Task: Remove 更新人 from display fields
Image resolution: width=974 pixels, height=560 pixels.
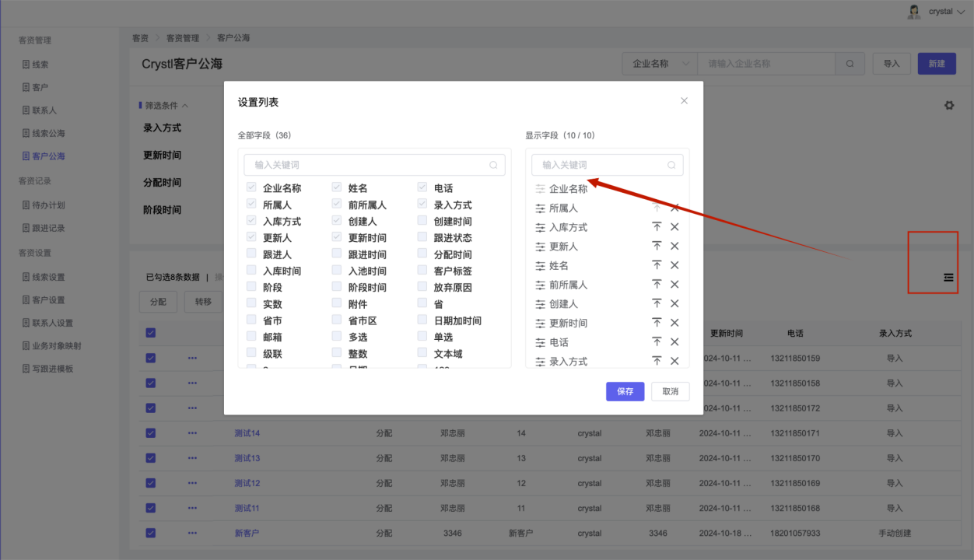Action: (x=674, y=246)
